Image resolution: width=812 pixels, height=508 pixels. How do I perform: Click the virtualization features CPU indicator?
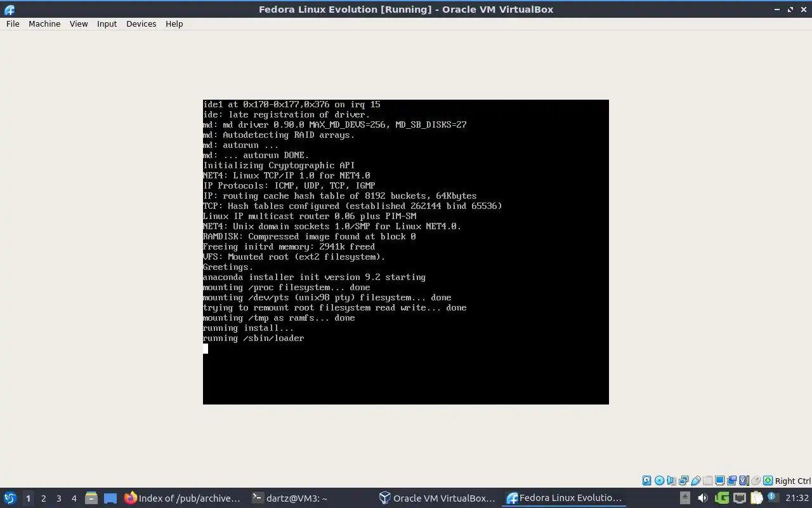coord(744,481)
